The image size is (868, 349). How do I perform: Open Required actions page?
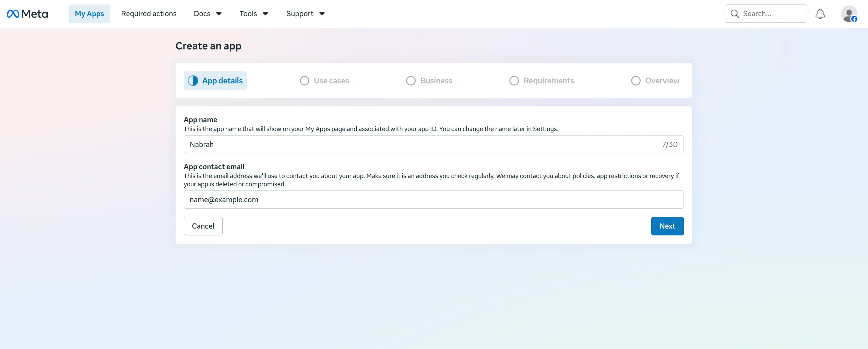pyautogui.click(x=149, y=14)
